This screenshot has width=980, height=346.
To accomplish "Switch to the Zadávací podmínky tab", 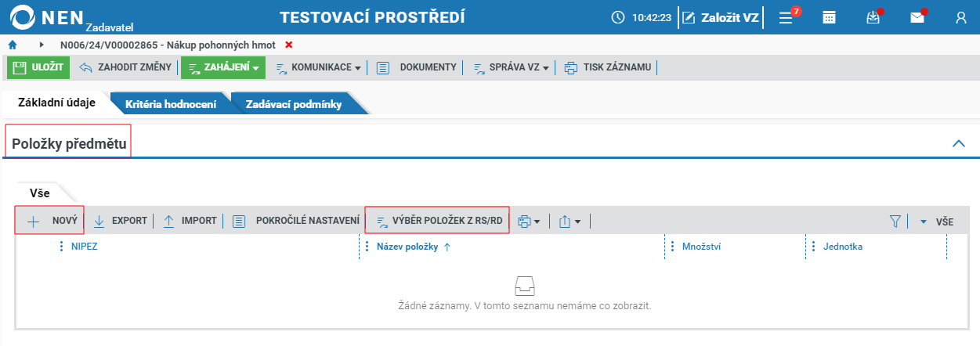I will (x=293, y=103).
